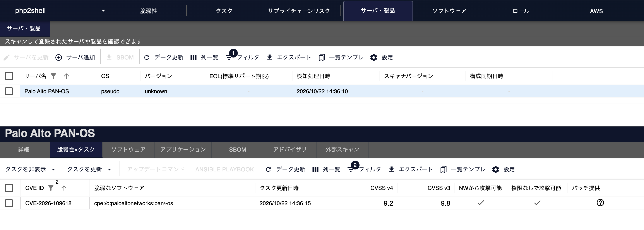Open the タスクを非表示 dropdown
The height and width of the screenshot is (230, 644).
coord(30,169)
